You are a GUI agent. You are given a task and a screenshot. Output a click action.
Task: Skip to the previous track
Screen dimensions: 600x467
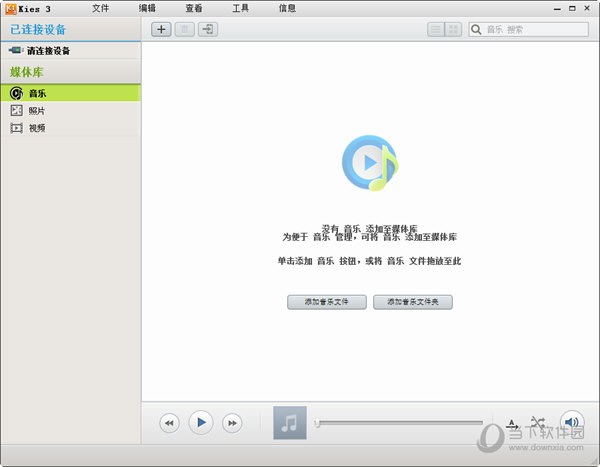[x=169, y=423]
